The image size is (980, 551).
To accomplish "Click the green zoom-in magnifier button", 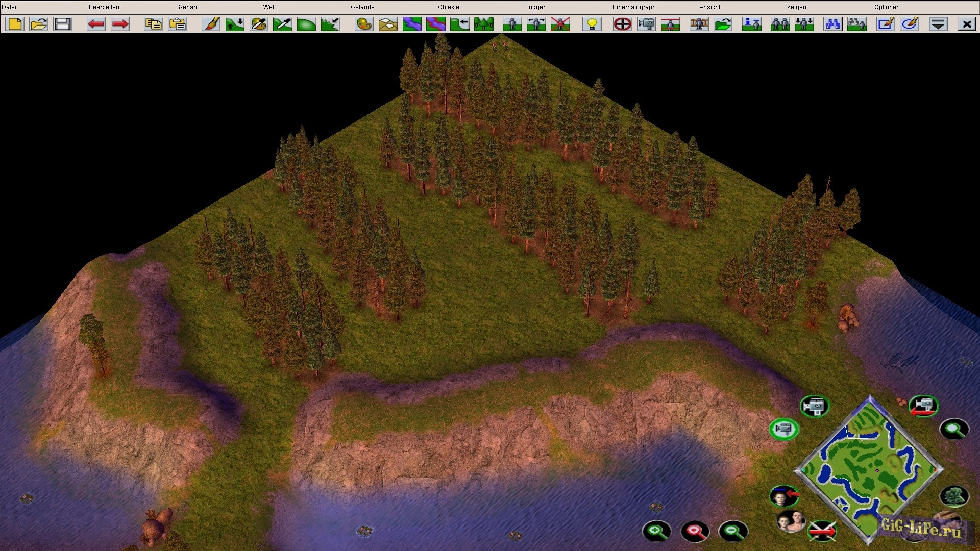I will pyautogui.click(x=656, y=531).
